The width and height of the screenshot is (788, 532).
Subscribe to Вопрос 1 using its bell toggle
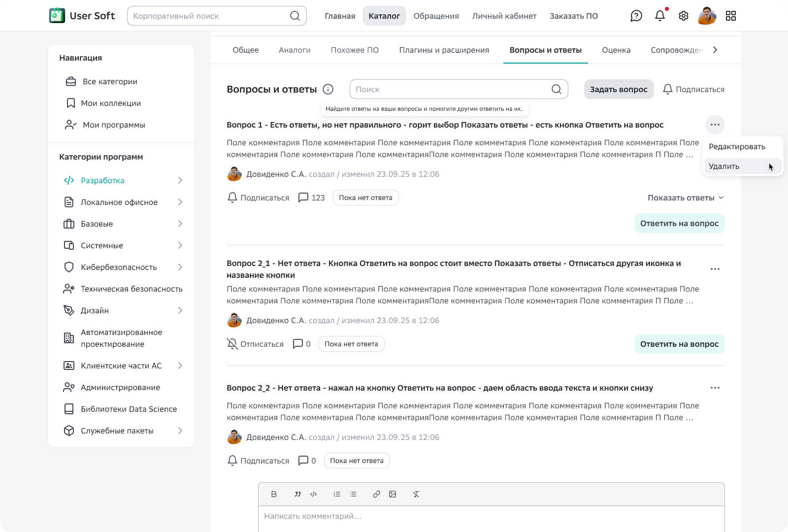pos(258,197)
